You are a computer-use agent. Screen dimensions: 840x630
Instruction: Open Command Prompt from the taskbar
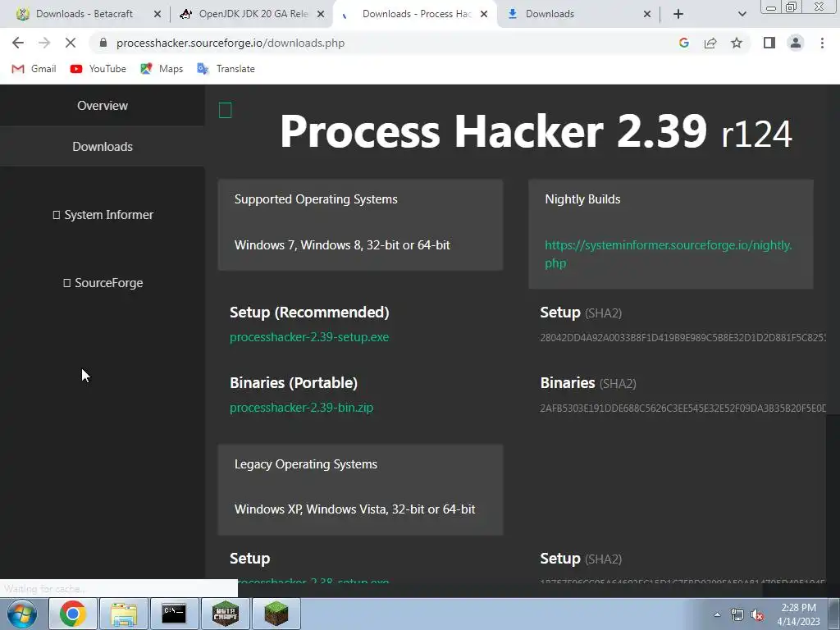(174, 614)
